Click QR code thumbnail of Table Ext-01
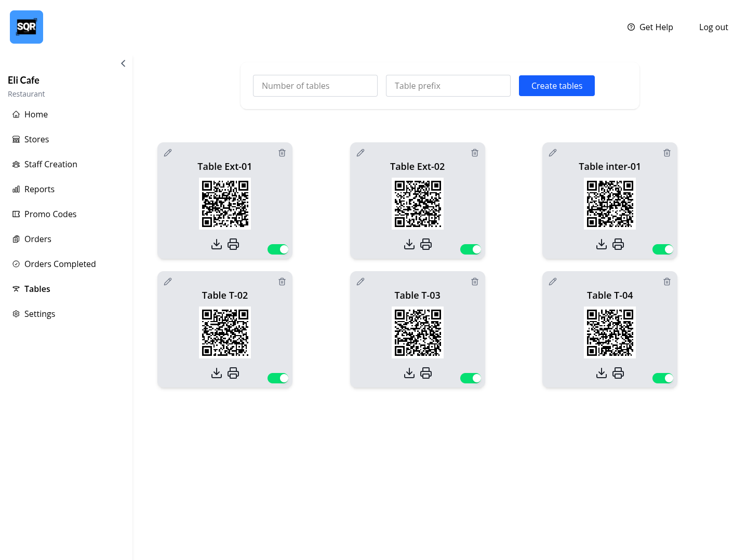The width and height of the screenshot is (747, 560). pyautogui.click(x=225, y=204)
